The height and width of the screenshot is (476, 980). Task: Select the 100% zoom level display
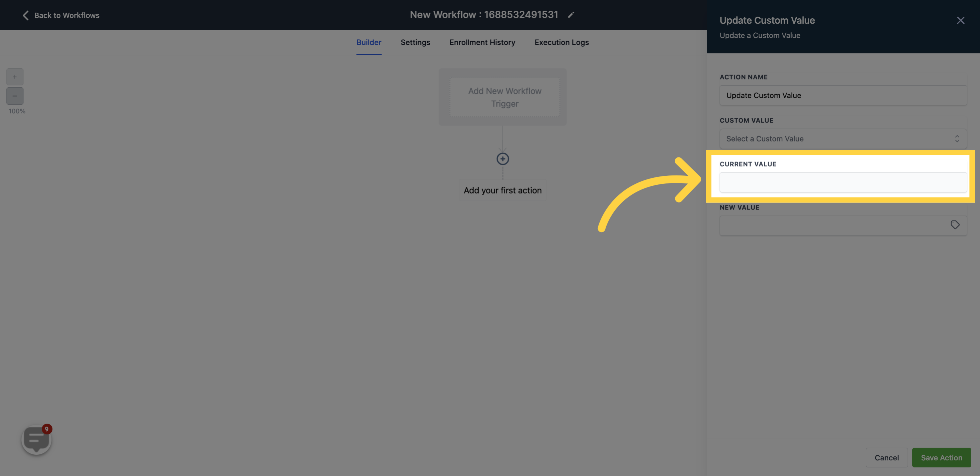point(17,111)
